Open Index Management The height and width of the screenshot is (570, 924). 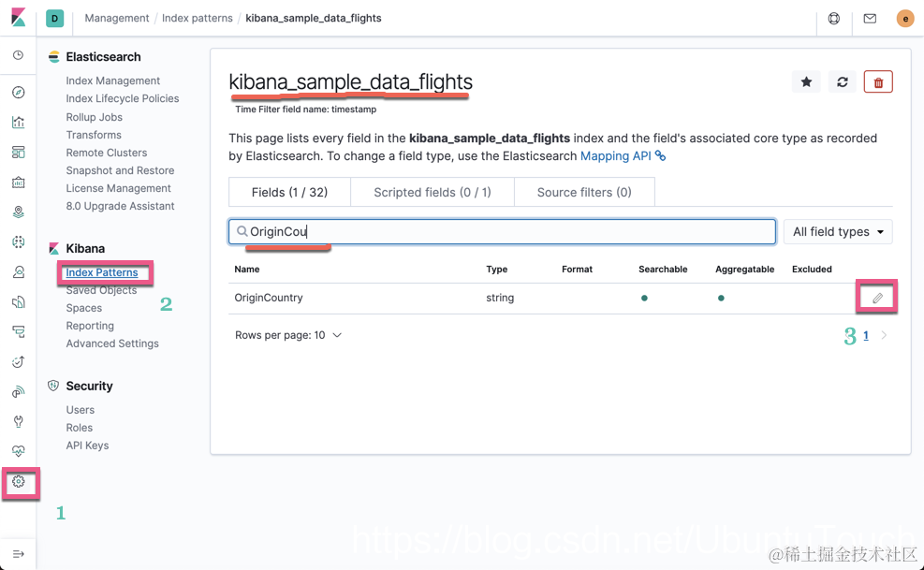[x=112, y=80]
